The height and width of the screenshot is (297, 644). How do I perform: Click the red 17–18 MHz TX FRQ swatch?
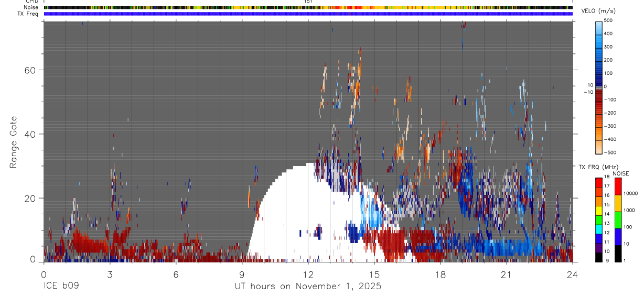tap(599, 183)
